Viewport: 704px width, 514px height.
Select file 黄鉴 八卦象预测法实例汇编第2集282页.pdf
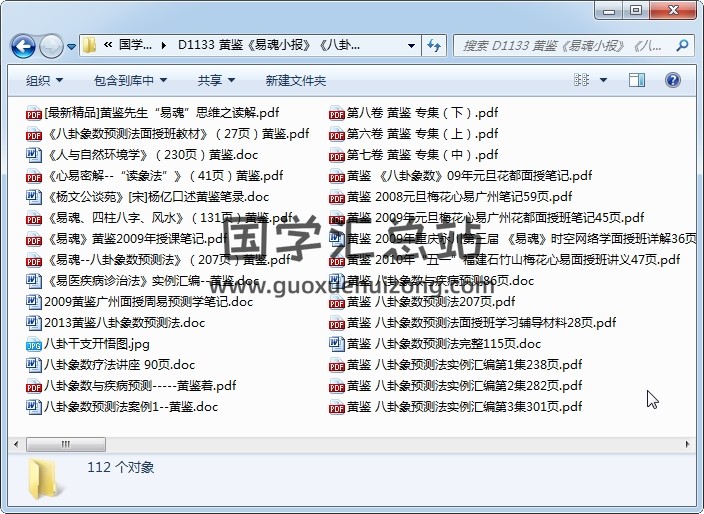464,386
